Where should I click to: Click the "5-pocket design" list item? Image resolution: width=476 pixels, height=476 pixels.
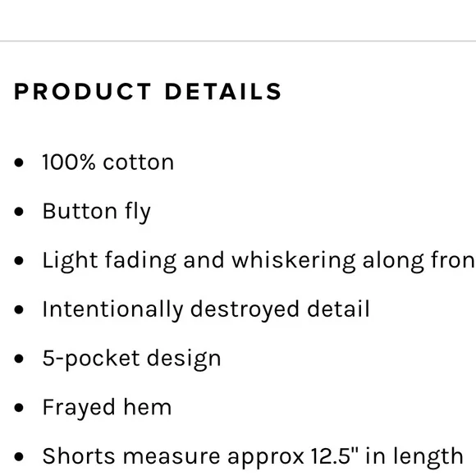point(131,359)
